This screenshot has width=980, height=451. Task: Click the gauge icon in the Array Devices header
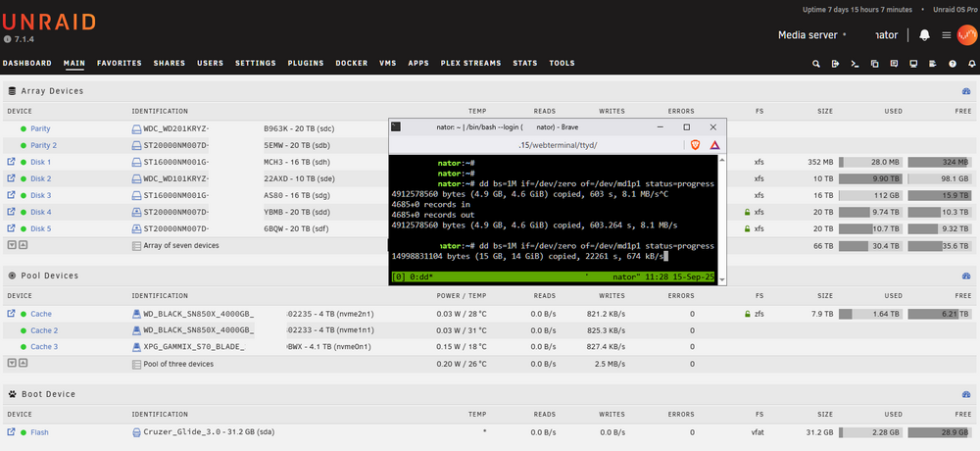coord(966,91)
